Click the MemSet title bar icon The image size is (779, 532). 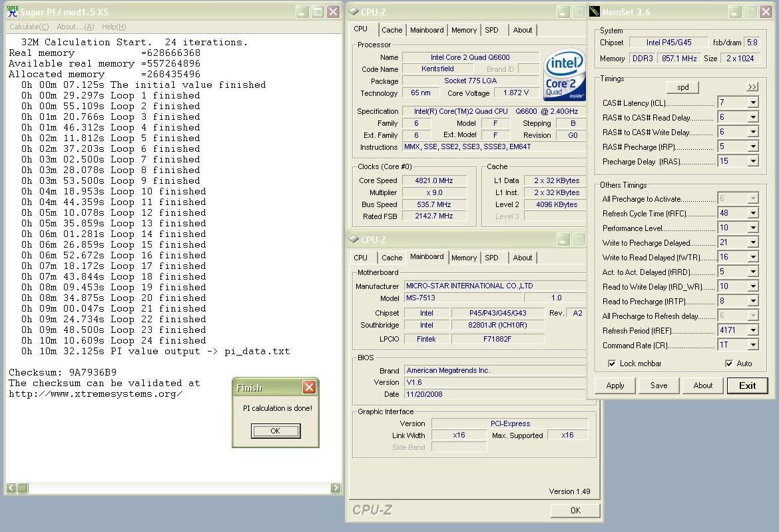595,11
